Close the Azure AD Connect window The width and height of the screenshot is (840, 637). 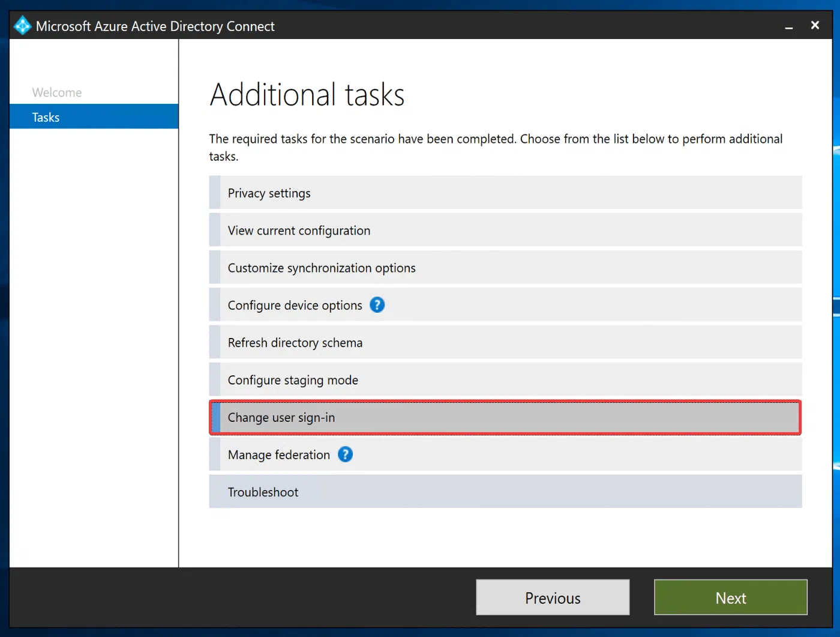pos(815,25)
